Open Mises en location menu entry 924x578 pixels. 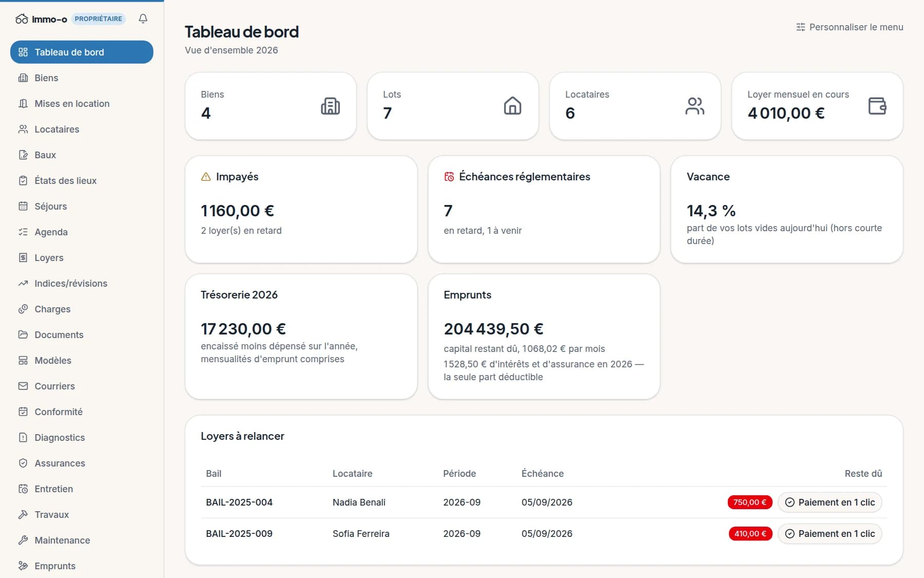82,104
